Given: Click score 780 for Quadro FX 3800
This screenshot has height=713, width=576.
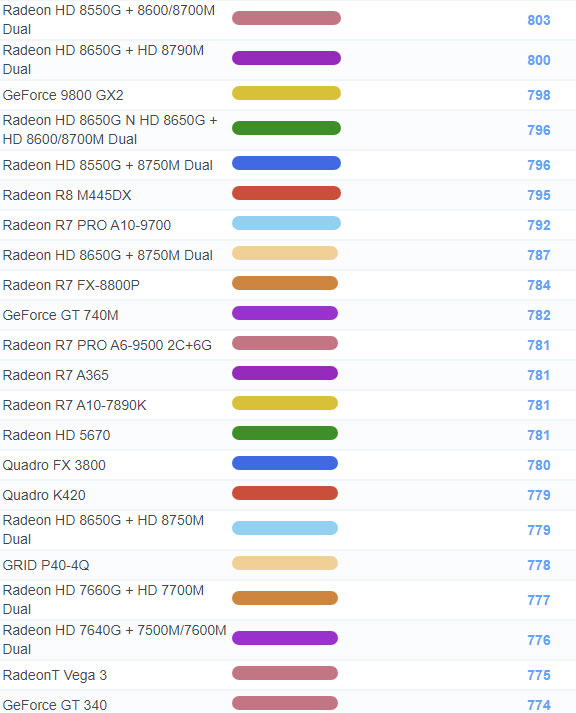Looking at the screenshot, I should [539, 465].
